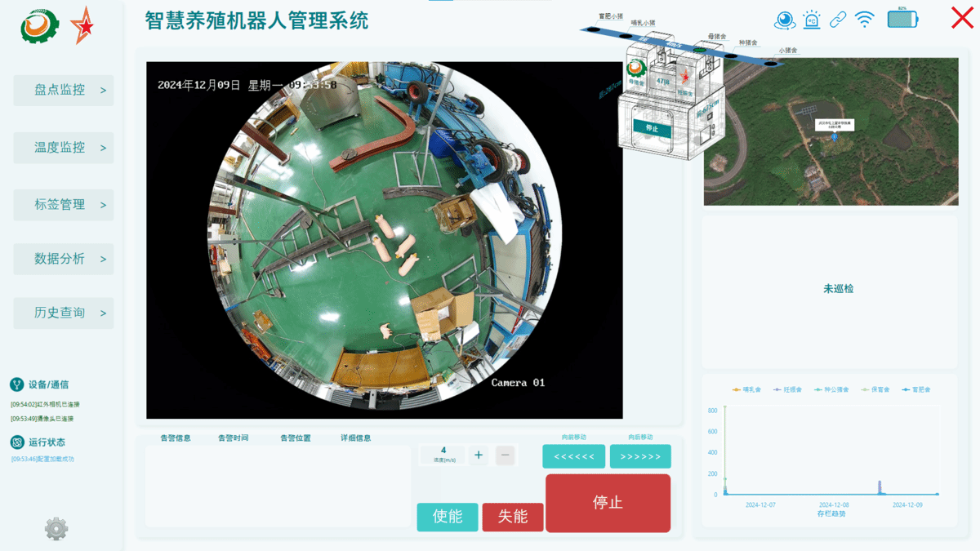
Task: Increase speed with the plus button
Action: click(x=479, y=455)
